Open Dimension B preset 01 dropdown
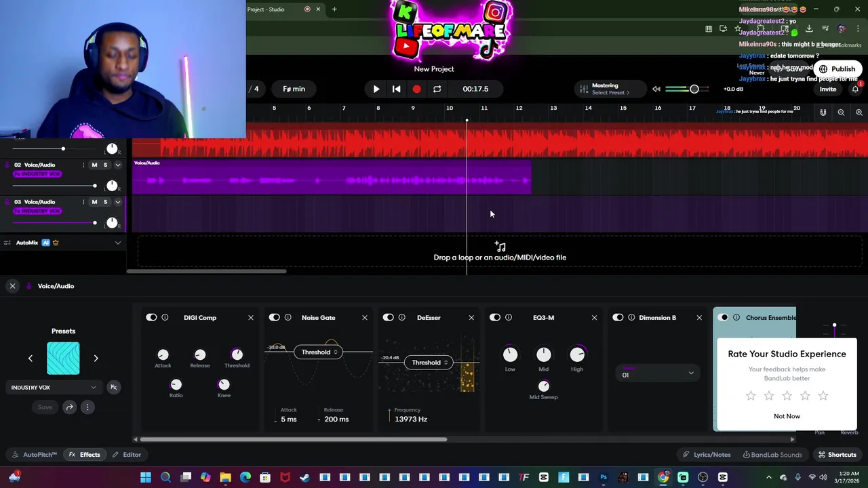Viewport: 868px width, 488px height. pyautogui.click(x=656, y=373)
